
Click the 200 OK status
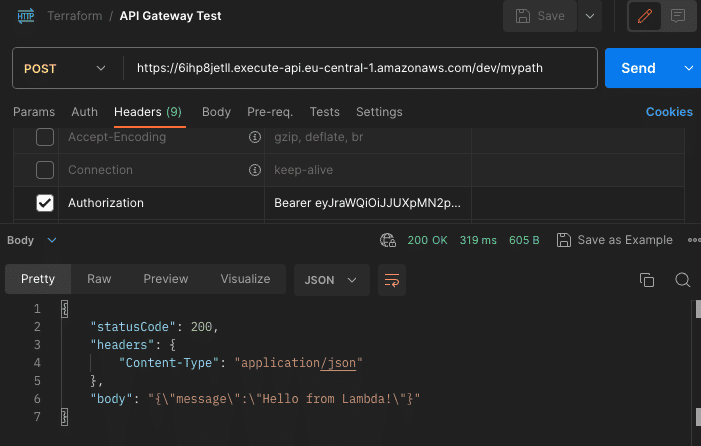(427, 240)
